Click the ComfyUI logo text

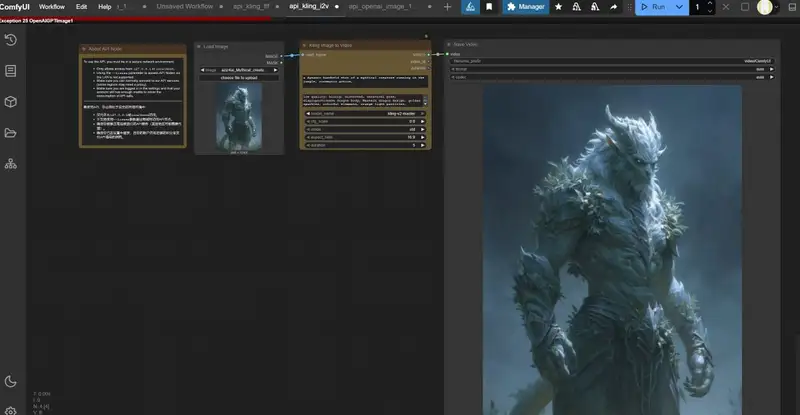(15, 7)
